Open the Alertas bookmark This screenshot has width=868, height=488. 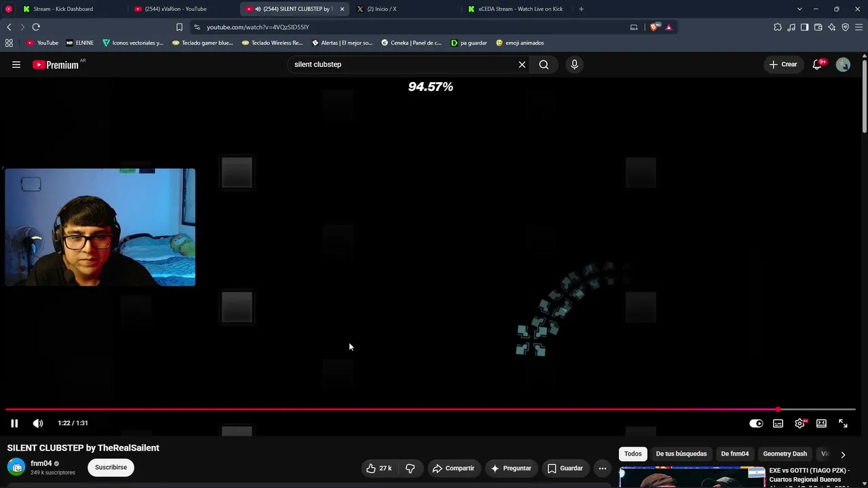(x=342, y=43)
